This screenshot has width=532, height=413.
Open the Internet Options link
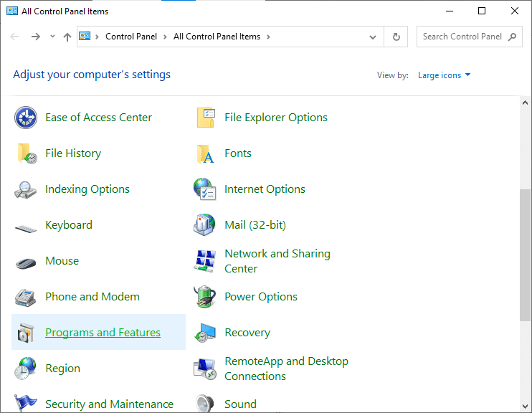click(x=265, y=189)
